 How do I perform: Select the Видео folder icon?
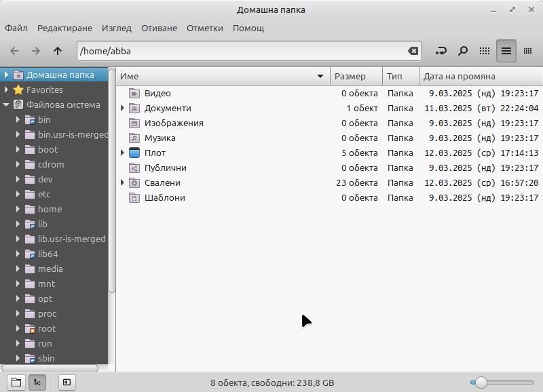coord(134,93)
